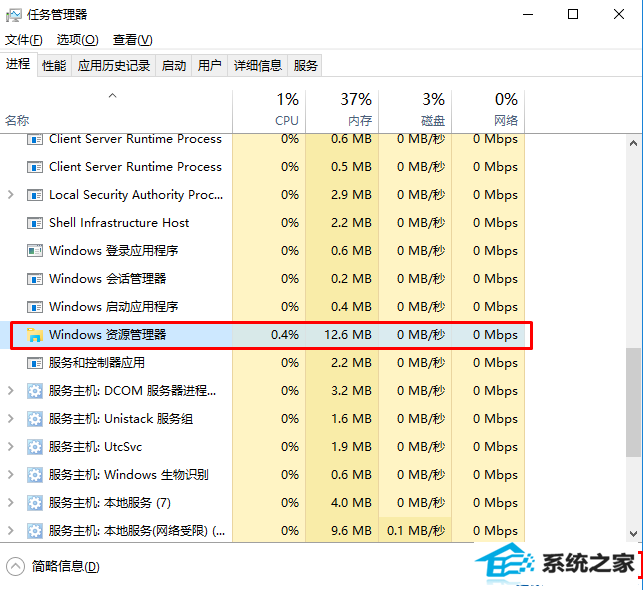Click the 9.6 MB memory cell
The width and height of the screenshot is (643, 590).
[342, 531]
